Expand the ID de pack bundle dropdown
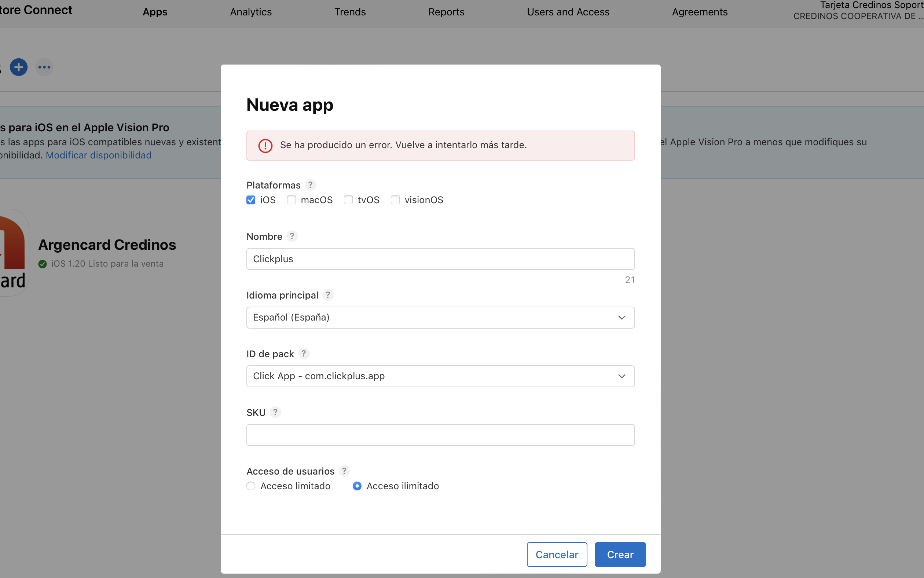This screenshot has height=578, width=924. tap(440, 376)
